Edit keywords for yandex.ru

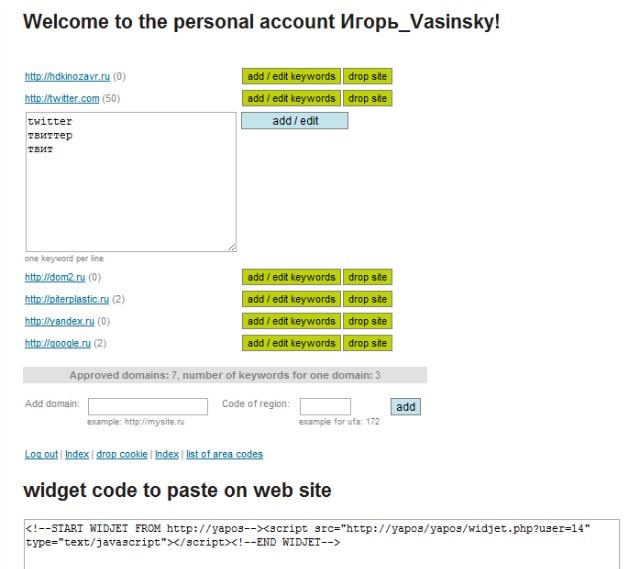point(291,321)
